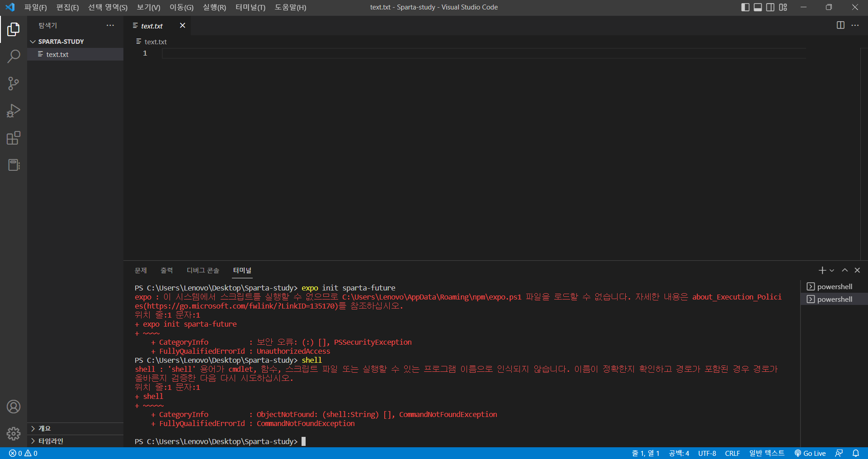Toggle secondary side bar layout icon

770,7
